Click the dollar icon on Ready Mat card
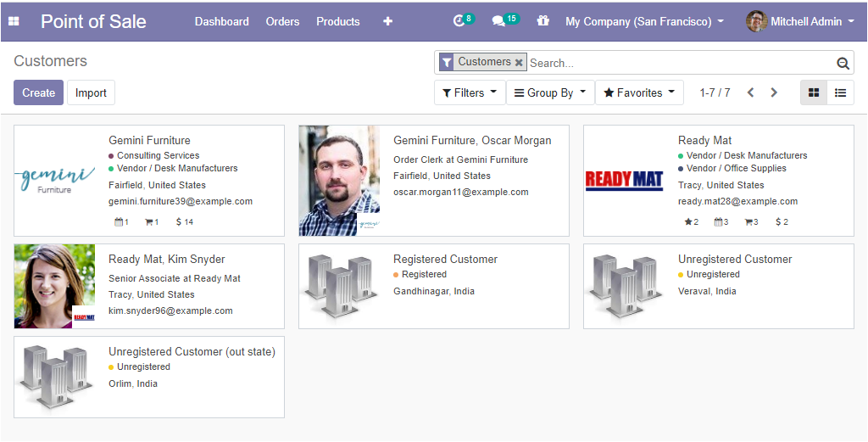This screenshot has height=442, width=868. 778,222
